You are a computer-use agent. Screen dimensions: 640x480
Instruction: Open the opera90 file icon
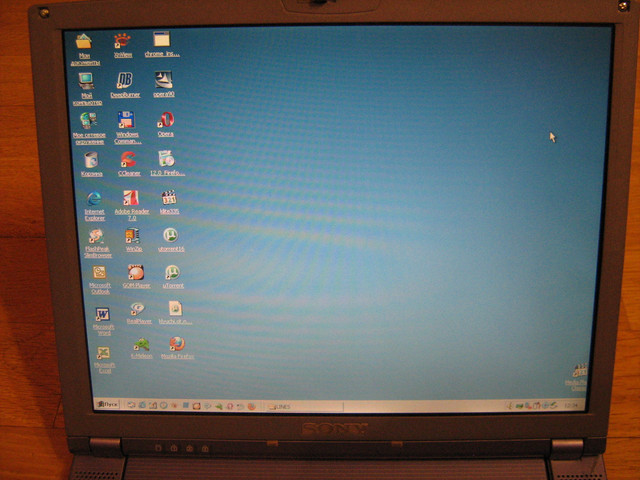163,80
